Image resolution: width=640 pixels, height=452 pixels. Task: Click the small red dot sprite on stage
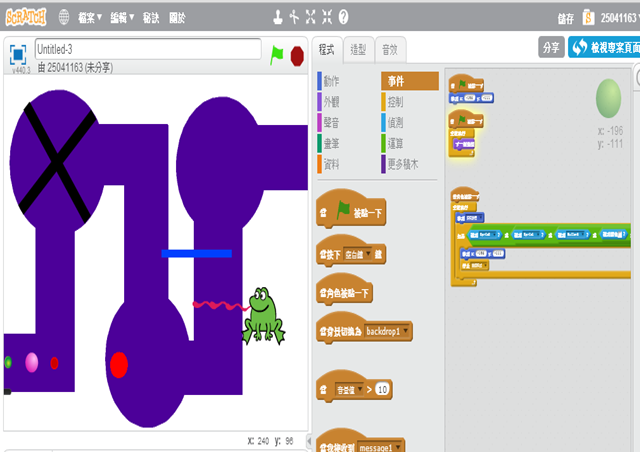pos(54,363)
